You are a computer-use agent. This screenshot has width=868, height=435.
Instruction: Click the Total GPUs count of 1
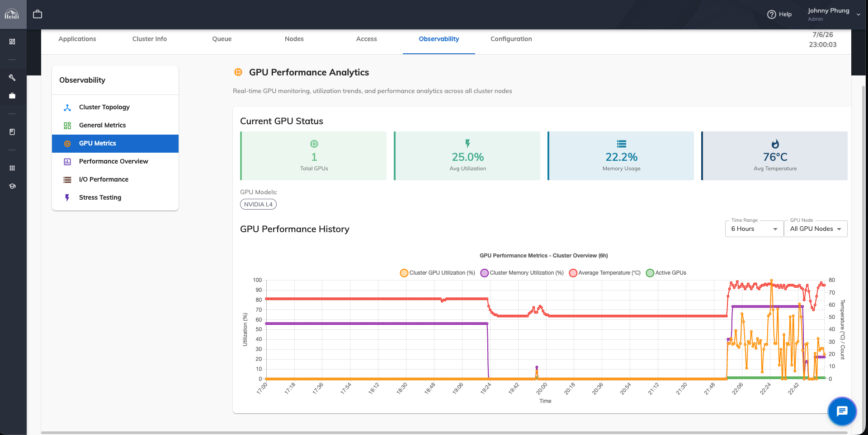(314, 157)
